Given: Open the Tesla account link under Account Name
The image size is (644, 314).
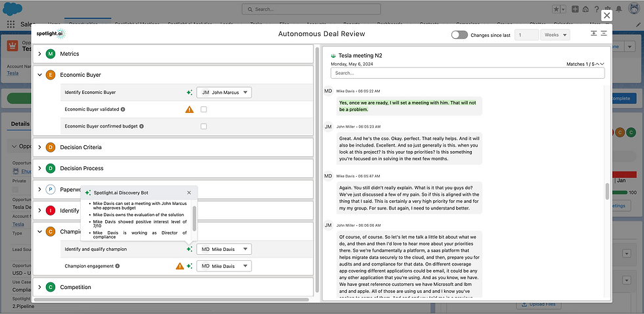Looking at the screenshot, I should tap(12, 73).
